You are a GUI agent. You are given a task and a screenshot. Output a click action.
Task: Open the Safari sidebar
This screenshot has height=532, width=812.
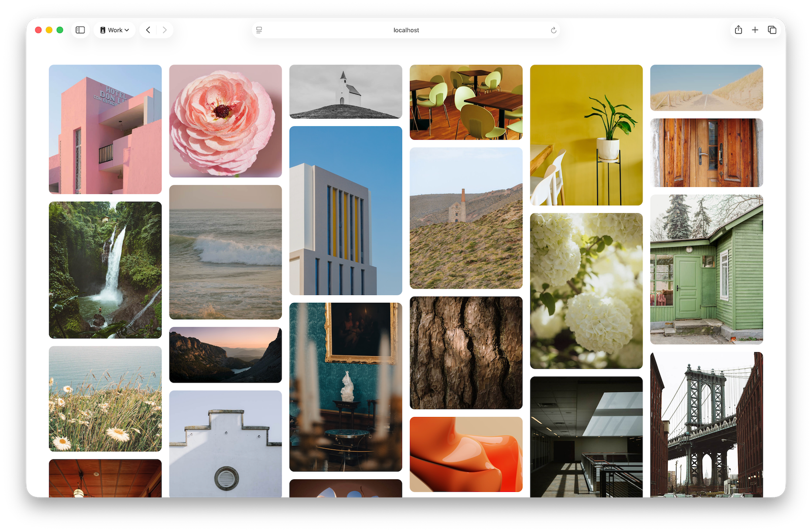(80, 30)
